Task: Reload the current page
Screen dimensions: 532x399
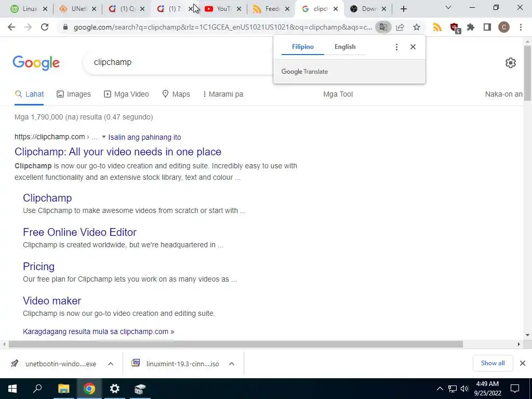Action: pos(45,27)
